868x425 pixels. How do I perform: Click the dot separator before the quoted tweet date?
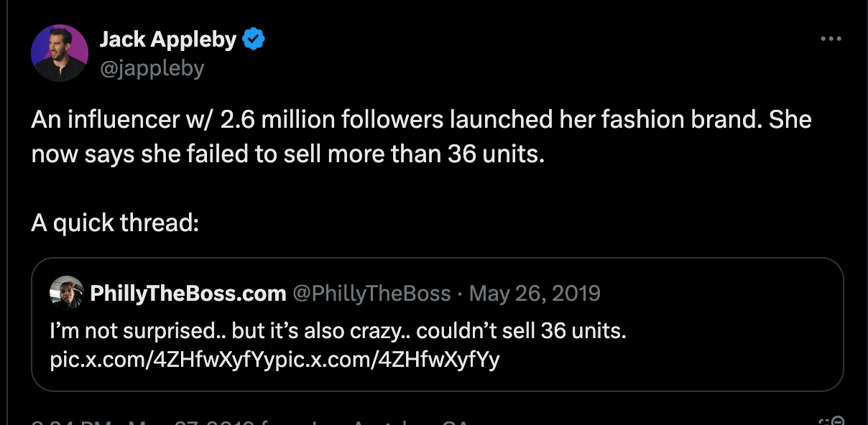(x=460, y=294)
